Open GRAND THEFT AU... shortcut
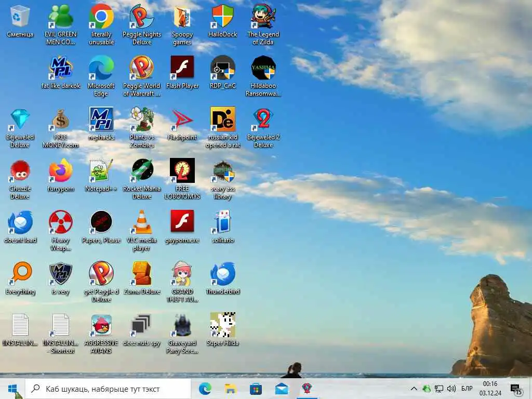The height and width of the screenshot is (399, 532). [182, 282]
